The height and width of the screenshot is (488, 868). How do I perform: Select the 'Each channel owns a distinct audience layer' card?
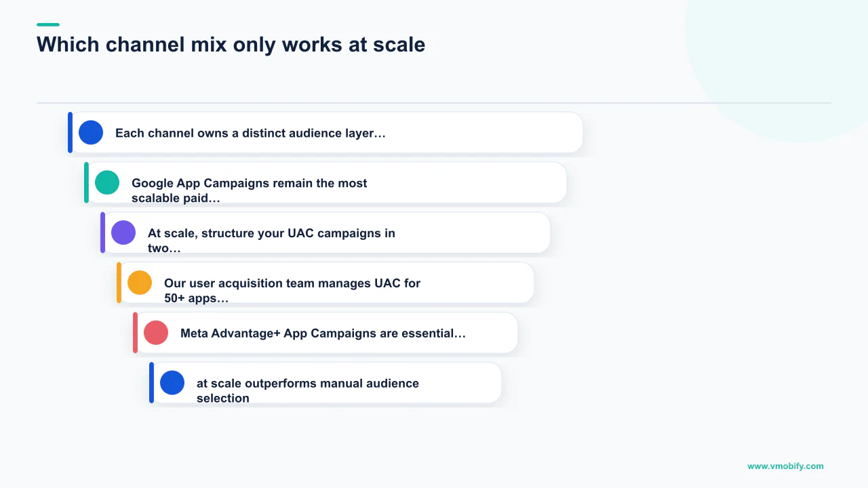(325, 132)
